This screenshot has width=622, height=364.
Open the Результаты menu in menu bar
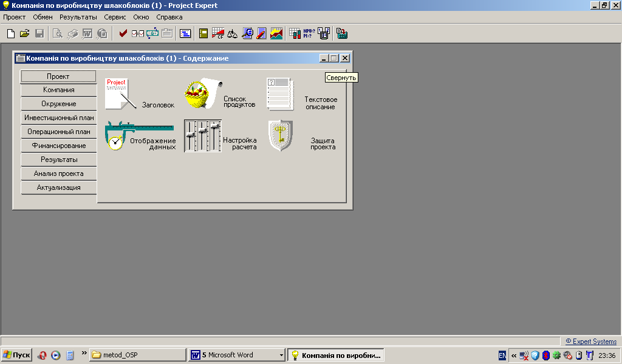pos(78,17)
